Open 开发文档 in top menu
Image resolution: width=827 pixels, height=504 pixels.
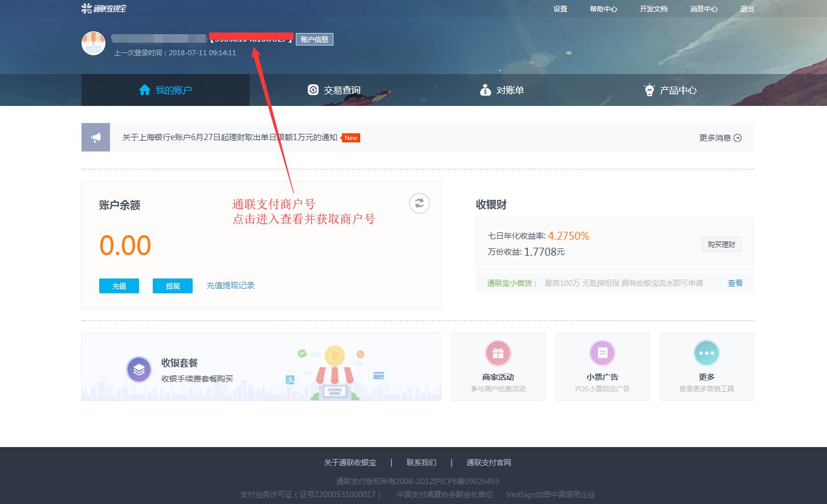(654, 9)
